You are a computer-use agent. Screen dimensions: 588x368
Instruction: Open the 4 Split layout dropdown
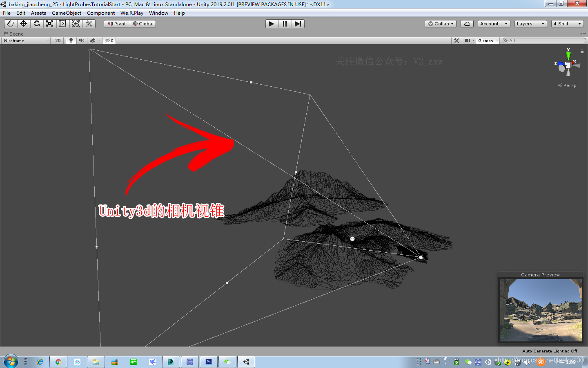pos(567,24)
